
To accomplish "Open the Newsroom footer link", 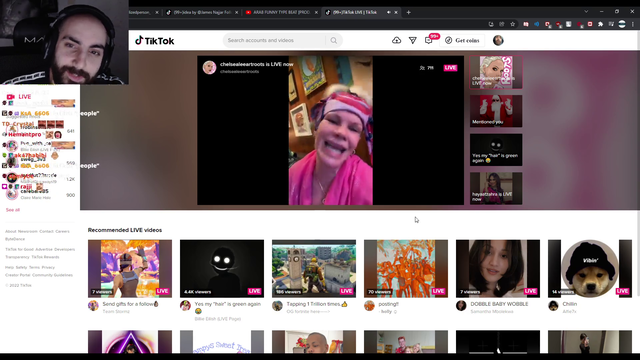I will click(28, 231).
